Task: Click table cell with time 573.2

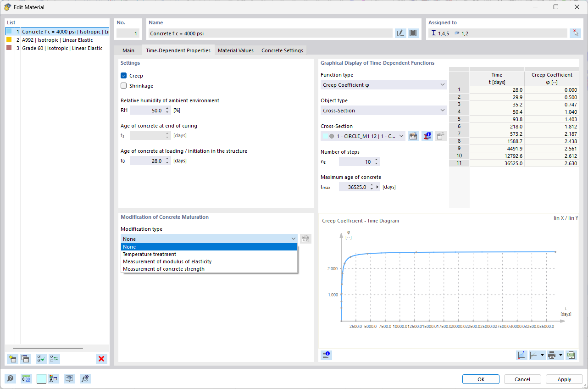Action: tap(497, 133)
